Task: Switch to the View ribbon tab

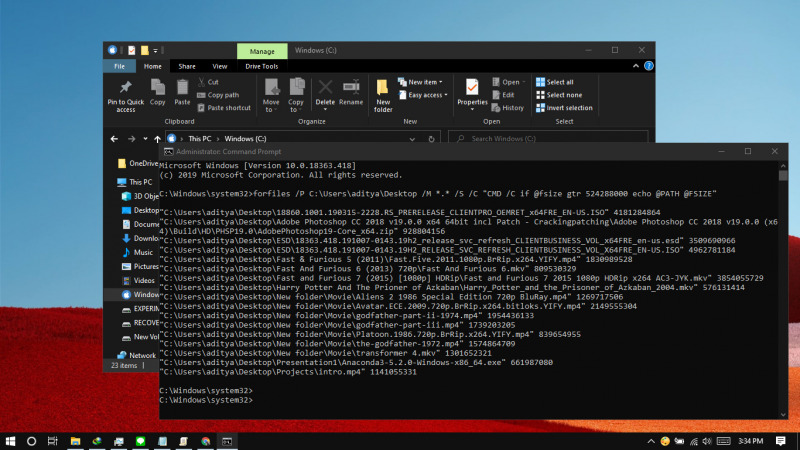Action: (220, 66)
